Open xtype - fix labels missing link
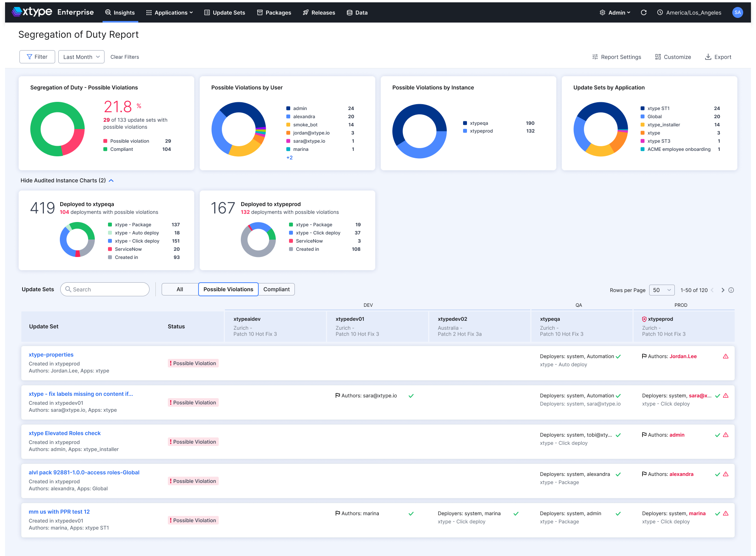The image size is (756, 556). tap(81, 394)
